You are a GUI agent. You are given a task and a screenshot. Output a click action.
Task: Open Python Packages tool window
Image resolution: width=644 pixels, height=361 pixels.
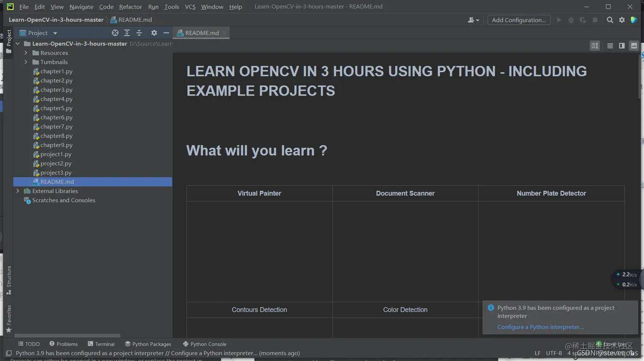coord(148,344)
